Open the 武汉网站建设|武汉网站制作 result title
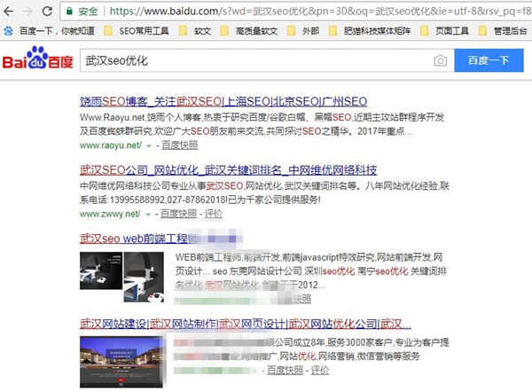This screenshot has height=392, width=532. 246,324
